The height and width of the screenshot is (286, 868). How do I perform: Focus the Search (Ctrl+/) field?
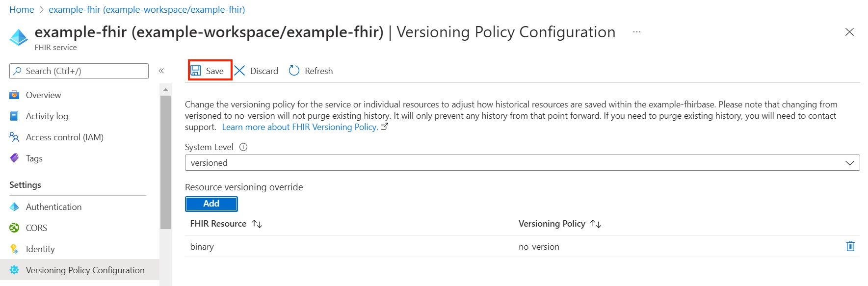pyautogui.click(x=79, y=71)
